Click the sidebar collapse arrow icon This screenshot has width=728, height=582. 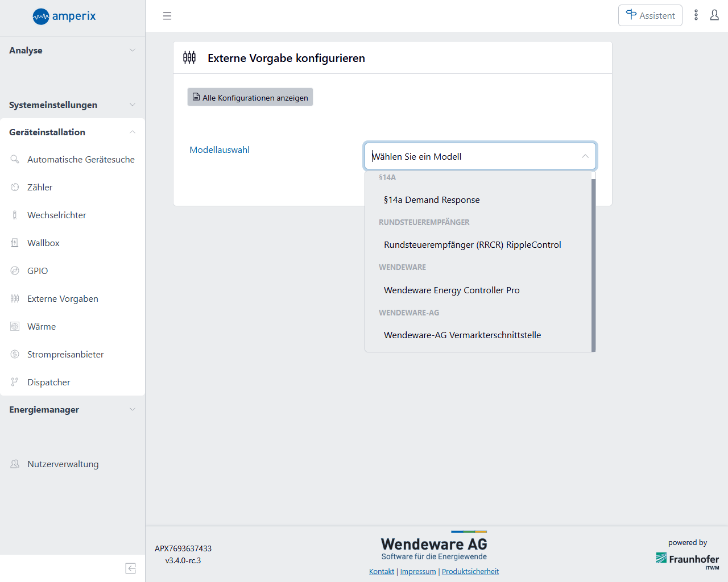pos(131,568)
